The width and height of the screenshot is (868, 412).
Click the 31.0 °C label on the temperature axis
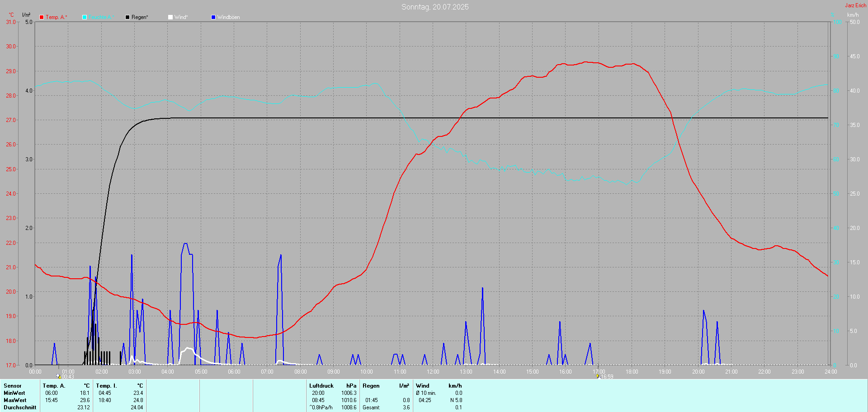click(x=11, y=22)
